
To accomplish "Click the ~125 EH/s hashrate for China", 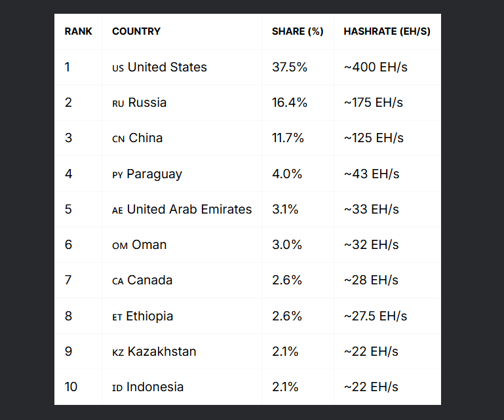I will pyautogui.click(x=374, y=138).
